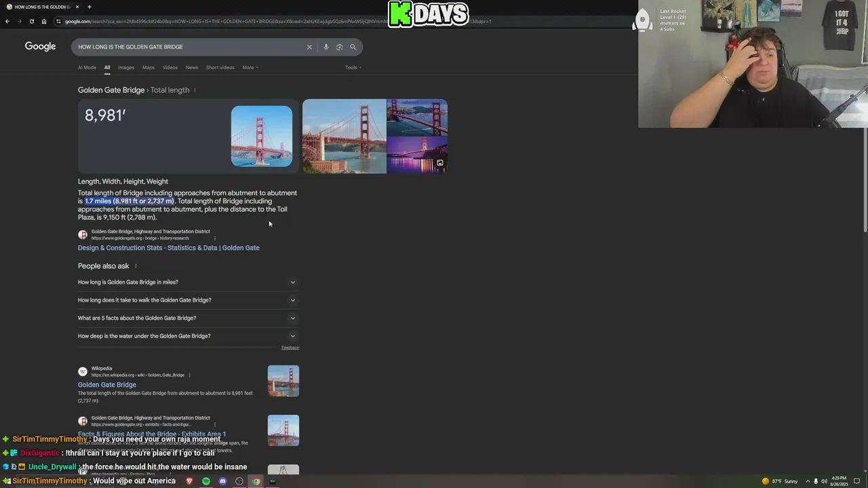Go to Google home via logo
Screen dimensions: 868x488
[40, 46]
